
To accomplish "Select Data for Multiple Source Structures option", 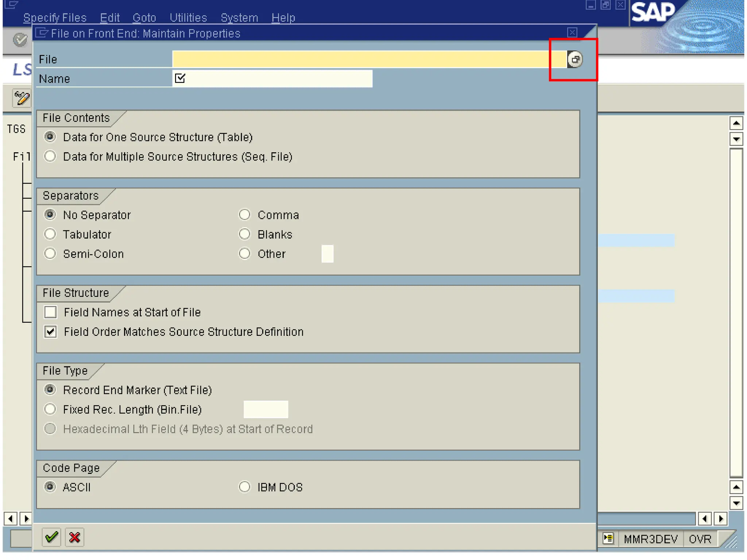I will coord(50,156).
